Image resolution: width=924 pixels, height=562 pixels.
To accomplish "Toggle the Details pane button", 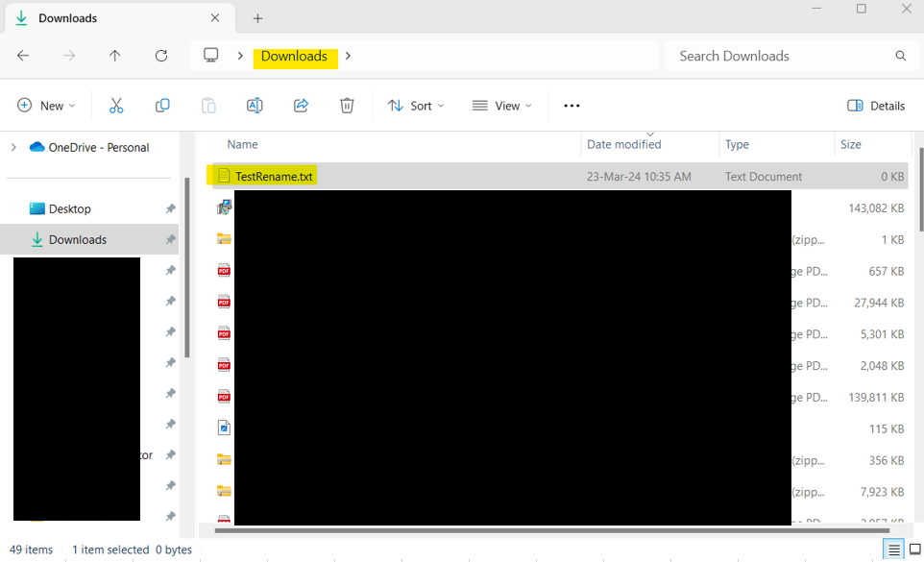I will (876, 106).
